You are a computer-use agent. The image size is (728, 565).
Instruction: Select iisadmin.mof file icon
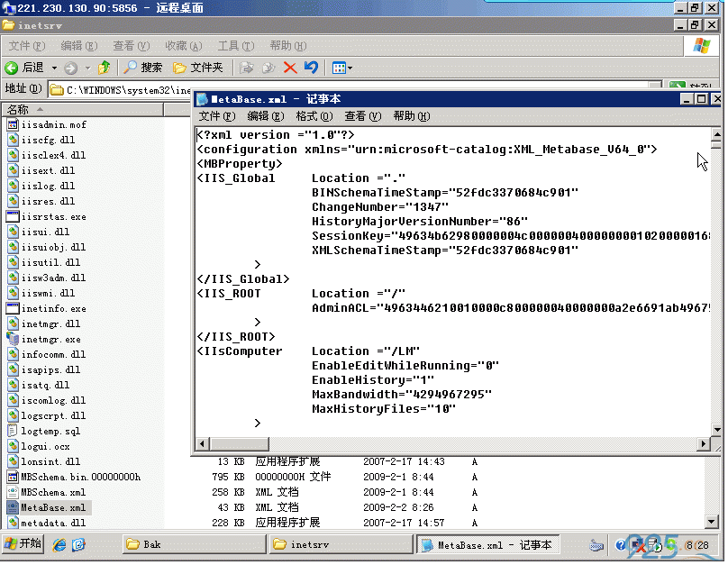click(13, 125)
